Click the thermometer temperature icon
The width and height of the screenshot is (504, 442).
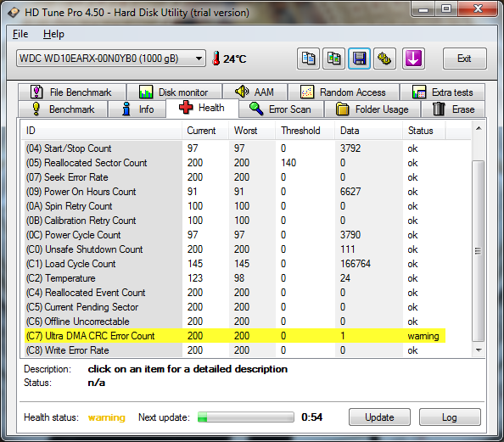click(x=216, y=59)
